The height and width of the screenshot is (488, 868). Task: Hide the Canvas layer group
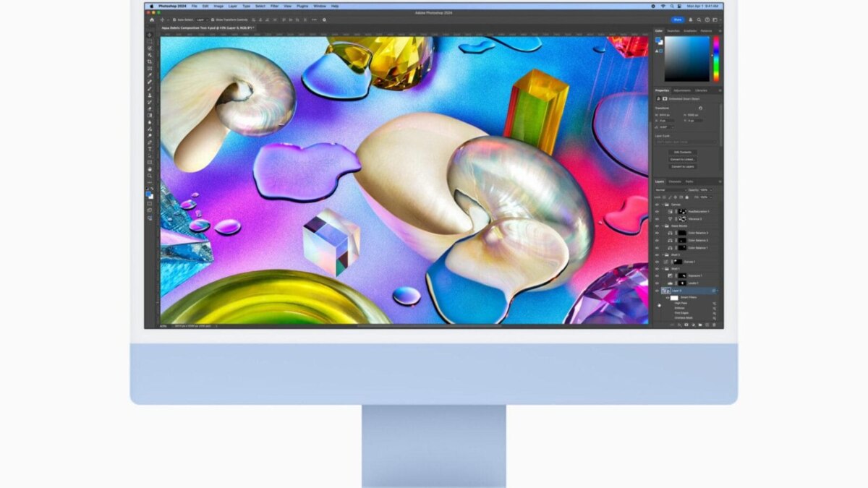(x=655, y=203)
